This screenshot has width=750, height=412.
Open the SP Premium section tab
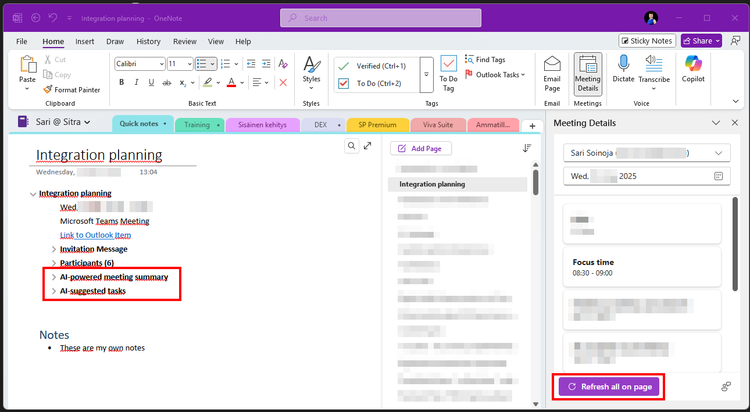tap(377, 124)
